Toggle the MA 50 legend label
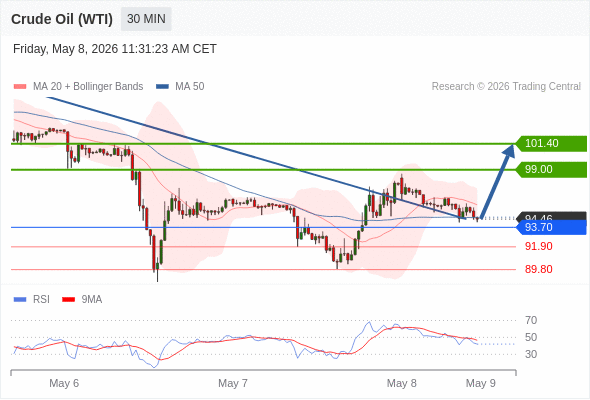 [190, 87]
